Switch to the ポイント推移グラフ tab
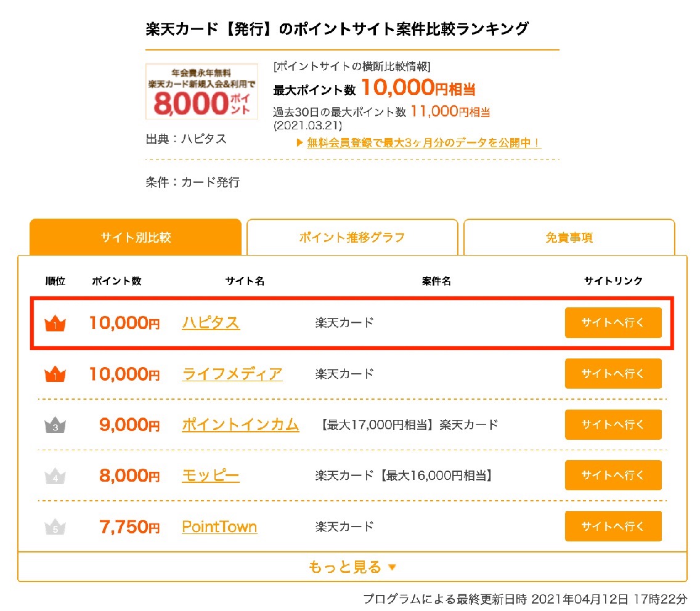Screen dimensions: 700x611 (352, 237)
